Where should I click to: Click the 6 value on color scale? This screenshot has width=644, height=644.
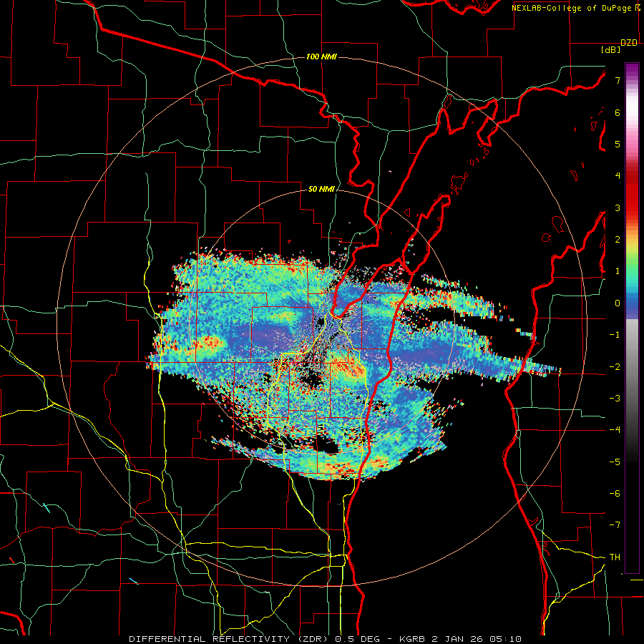618,112
